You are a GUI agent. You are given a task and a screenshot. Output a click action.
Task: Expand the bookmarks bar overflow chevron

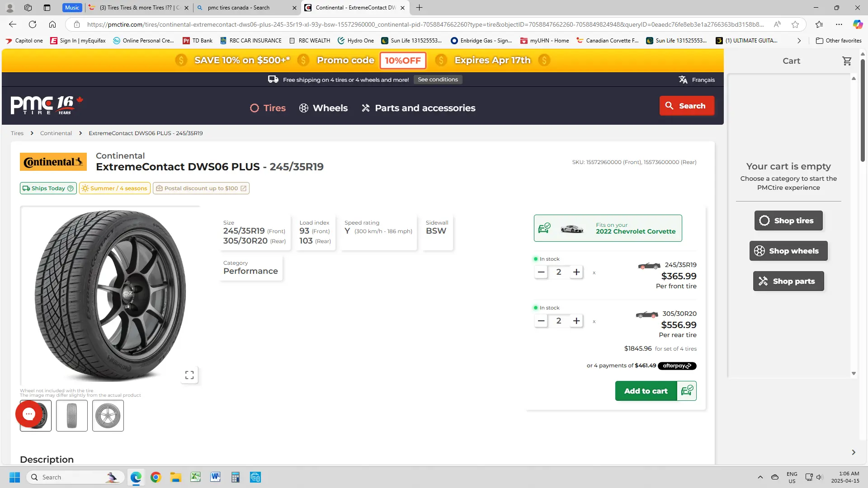(x=799, y=41)
